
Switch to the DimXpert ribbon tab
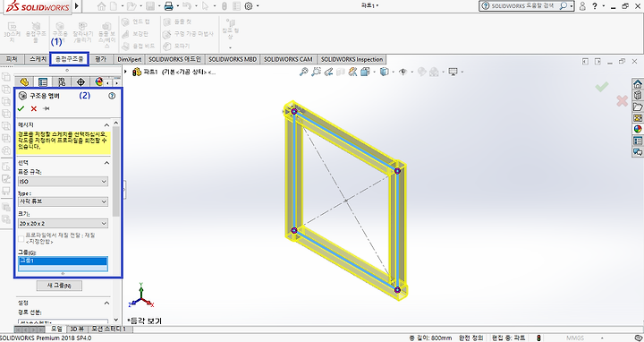pyautogui.click(x=130, y=59)
